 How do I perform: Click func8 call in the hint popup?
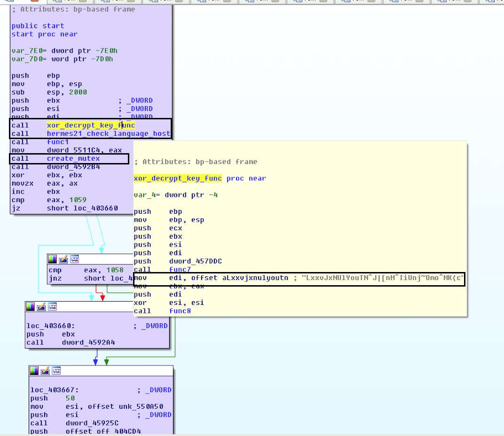(180, 311)
